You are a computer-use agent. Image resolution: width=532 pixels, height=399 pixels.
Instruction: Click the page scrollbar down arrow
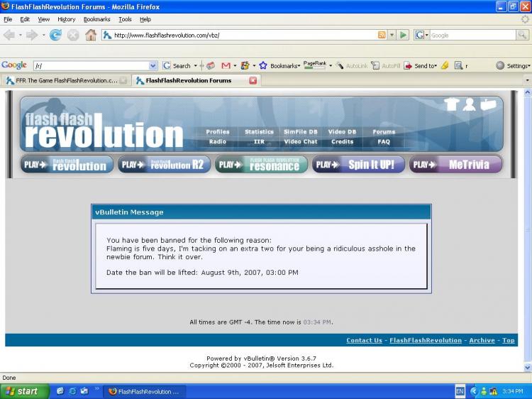(x=527, y=368)
